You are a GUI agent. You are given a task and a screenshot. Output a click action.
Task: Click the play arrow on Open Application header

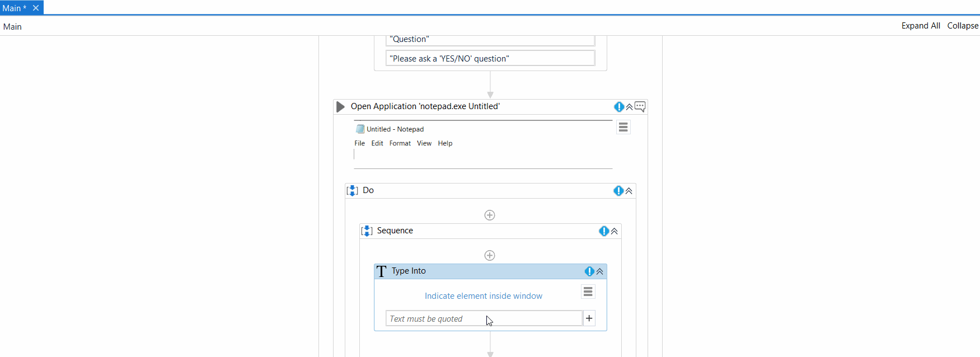click(340, 106)
